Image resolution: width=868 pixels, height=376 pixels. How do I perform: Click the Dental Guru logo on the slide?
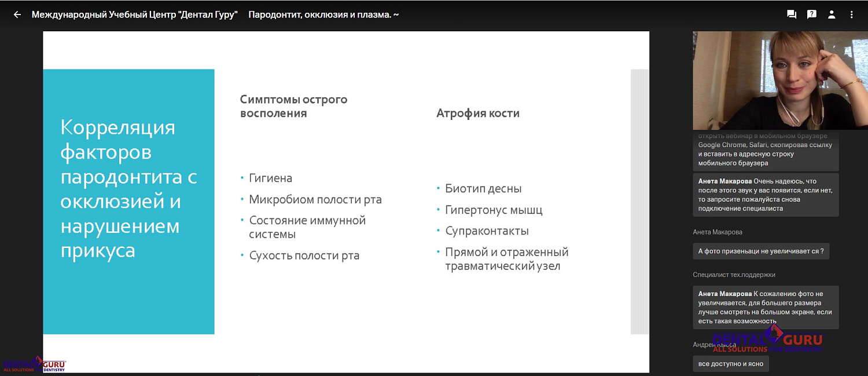tap(36, 363)
